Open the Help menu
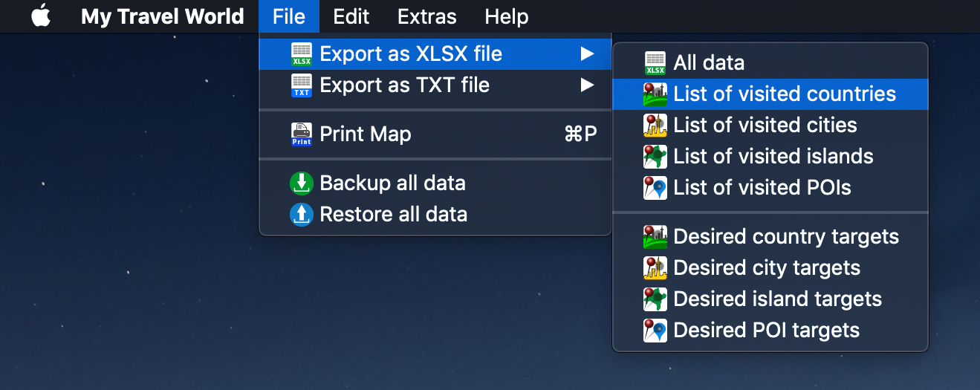This screenshot has height=390, width=980. tap(507, 16)
